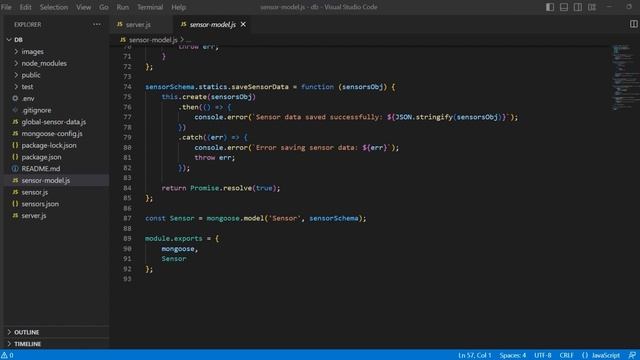Open the File menu
The height and width of the screenshot is (360, 640).
pos(6,7)
